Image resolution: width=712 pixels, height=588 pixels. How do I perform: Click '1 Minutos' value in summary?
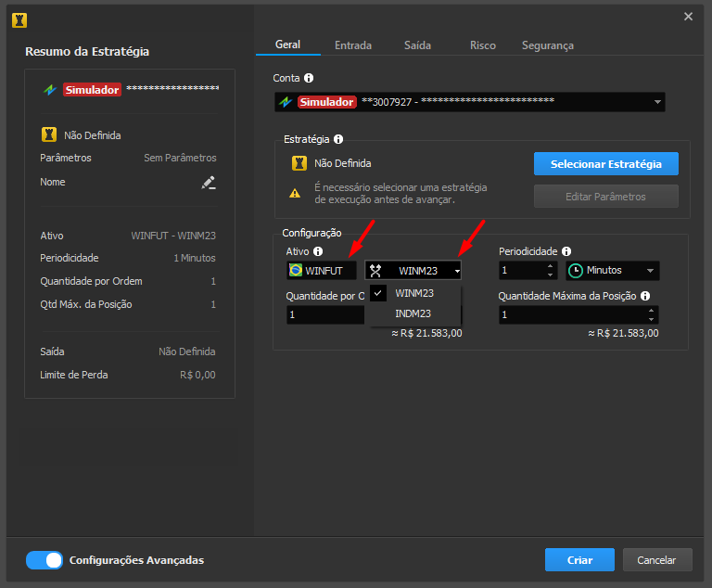[x=195, y=258]
